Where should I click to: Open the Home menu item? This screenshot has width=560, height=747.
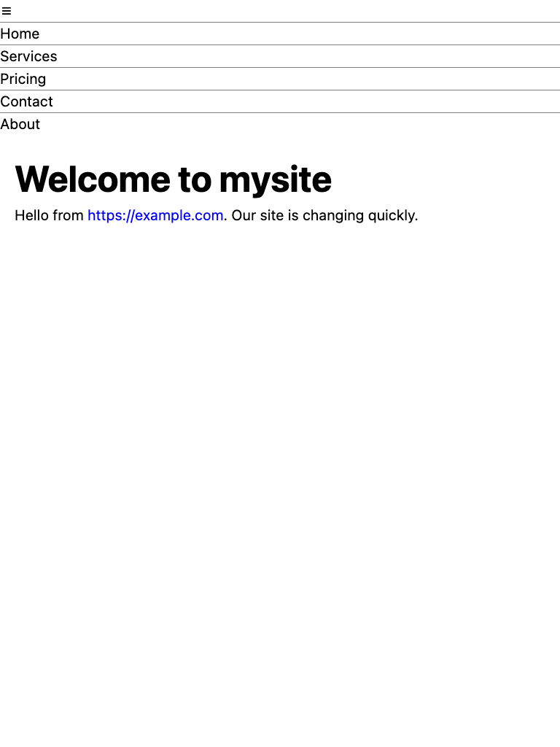coord(20,34)
